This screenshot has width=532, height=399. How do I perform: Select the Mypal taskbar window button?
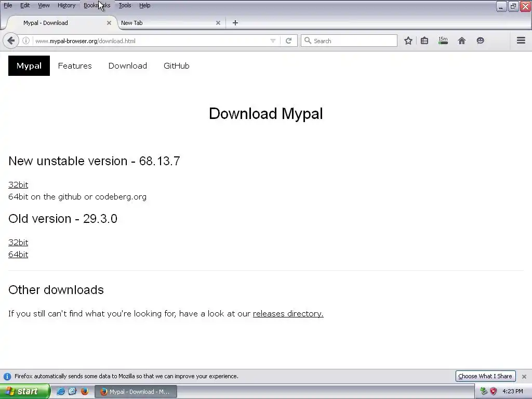(x=136, y=392)
